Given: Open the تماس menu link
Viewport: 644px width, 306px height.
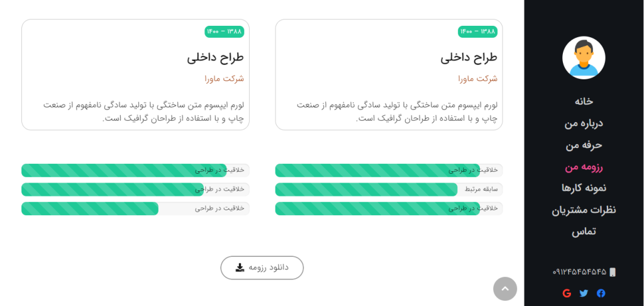Looking at the screenshot, I should tap(584, 232).
